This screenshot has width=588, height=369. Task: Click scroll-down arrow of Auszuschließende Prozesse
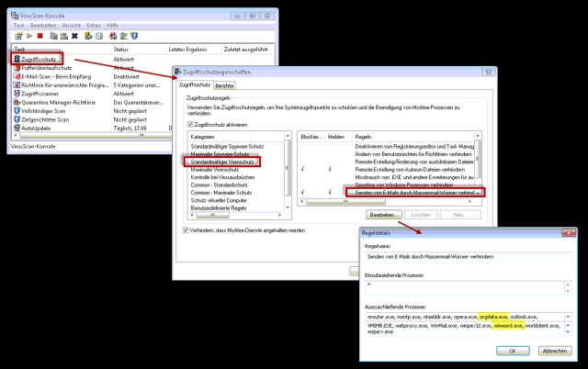click(x=568, y=331)
